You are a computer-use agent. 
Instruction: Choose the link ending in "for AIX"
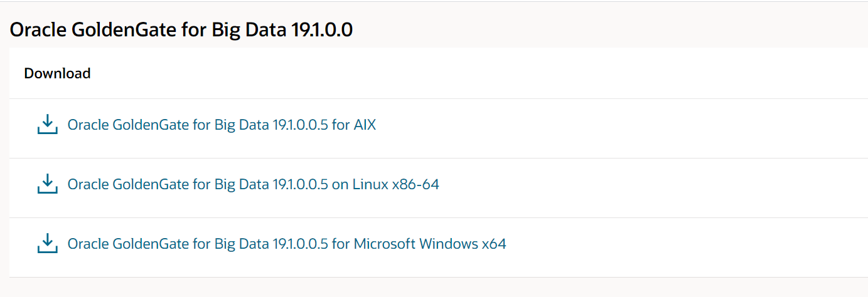222,125
